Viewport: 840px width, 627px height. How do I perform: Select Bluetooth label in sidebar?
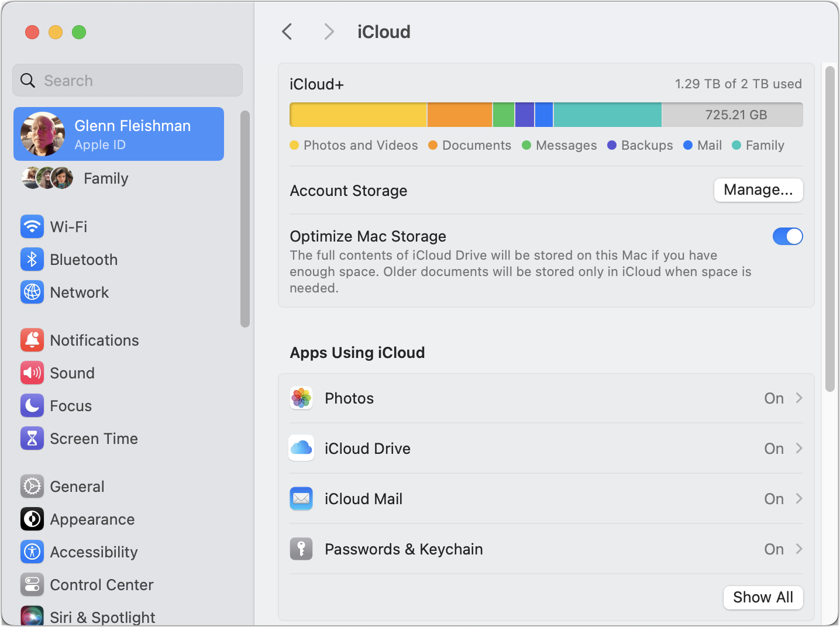coord(84,260)
